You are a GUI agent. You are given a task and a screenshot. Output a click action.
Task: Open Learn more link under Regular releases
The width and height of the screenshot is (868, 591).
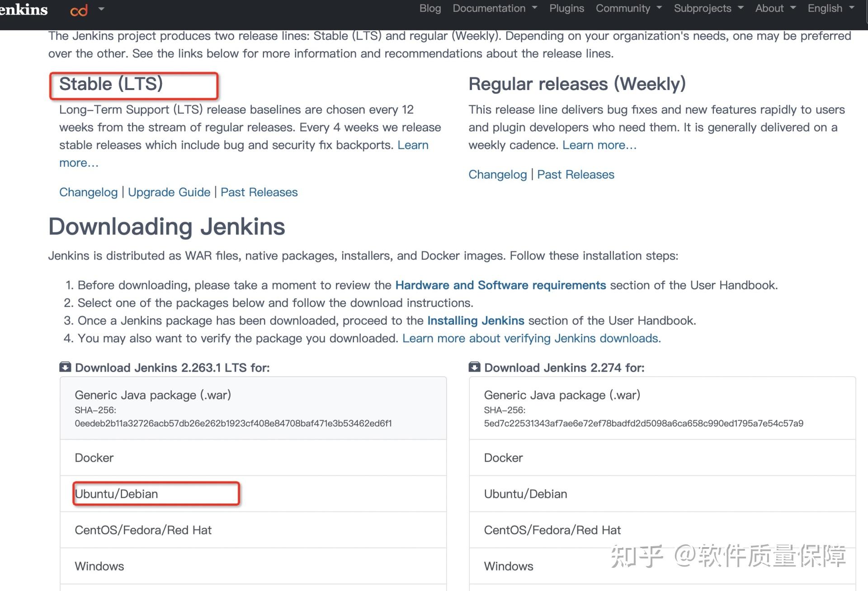coord(599,145)
